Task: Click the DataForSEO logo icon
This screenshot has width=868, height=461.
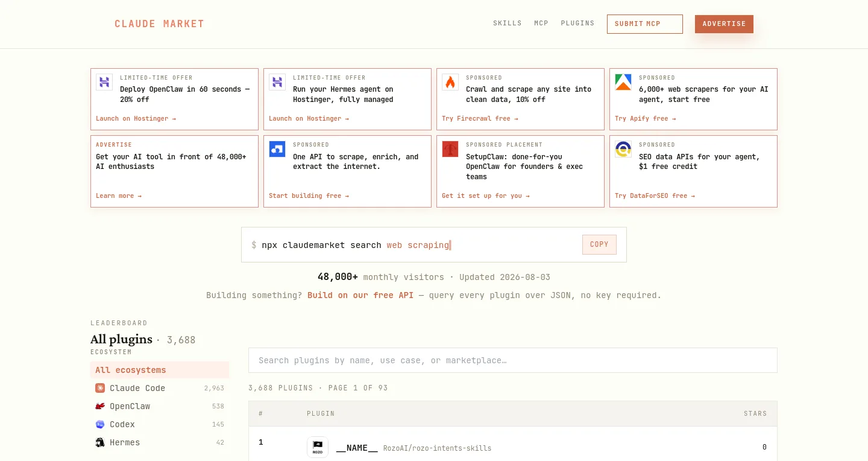Action: point(623,149)
